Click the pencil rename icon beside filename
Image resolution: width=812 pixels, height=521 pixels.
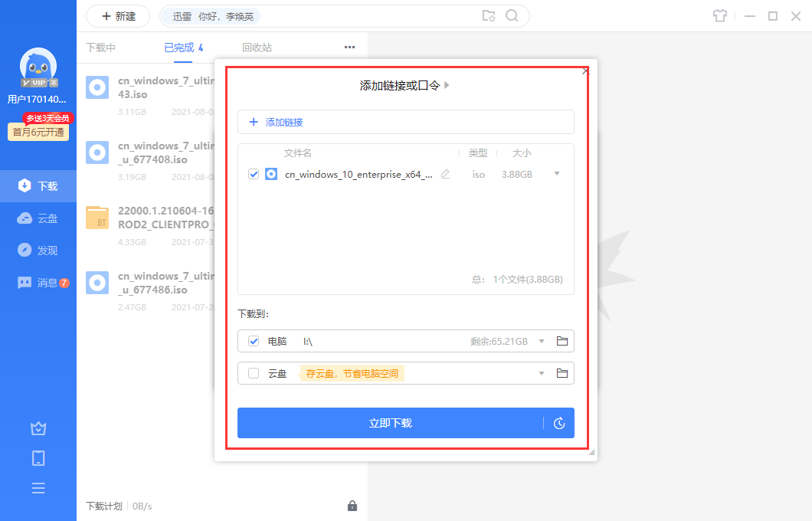[445, 174]
